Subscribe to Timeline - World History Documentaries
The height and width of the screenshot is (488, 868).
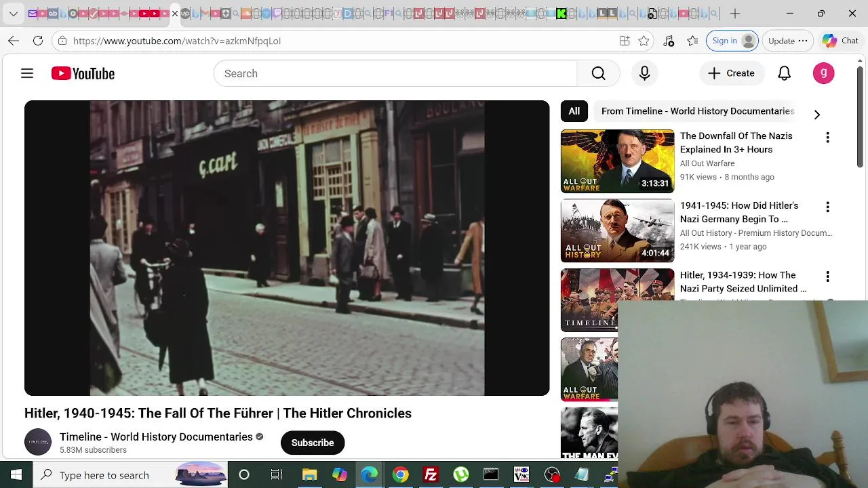pyautogui.click(x=313, y=443)
